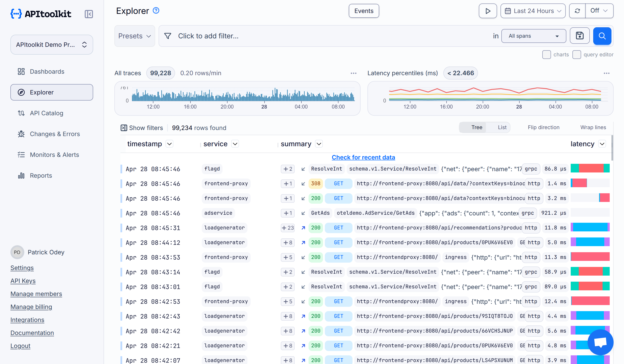Click the Show filters panel icon

[124, 128]
